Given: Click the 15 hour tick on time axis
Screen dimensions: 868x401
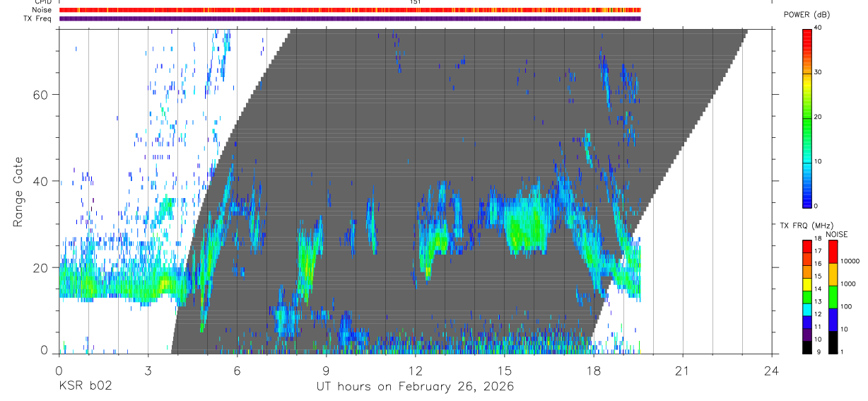Looking at the screenshot, I should coord(504,371).
